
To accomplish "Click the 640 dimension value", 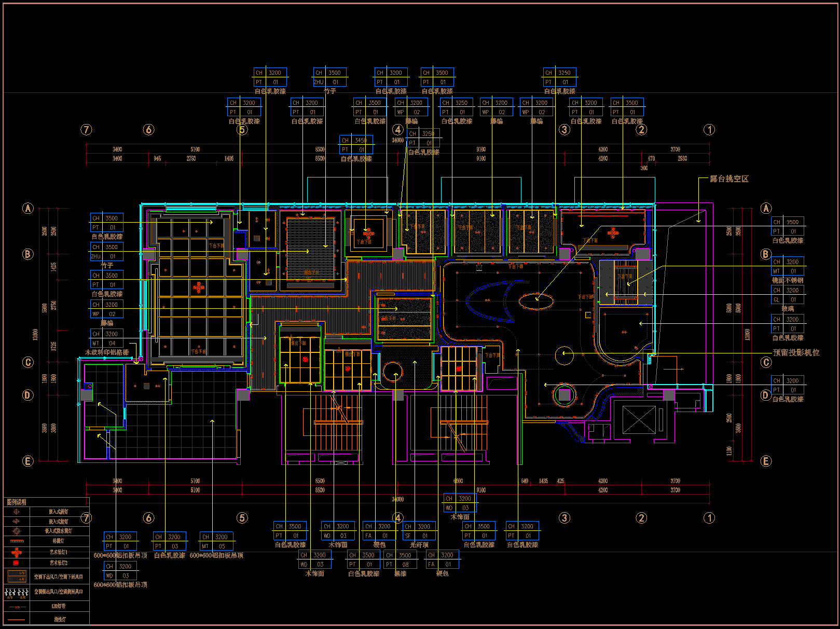I will click(525, 481).
